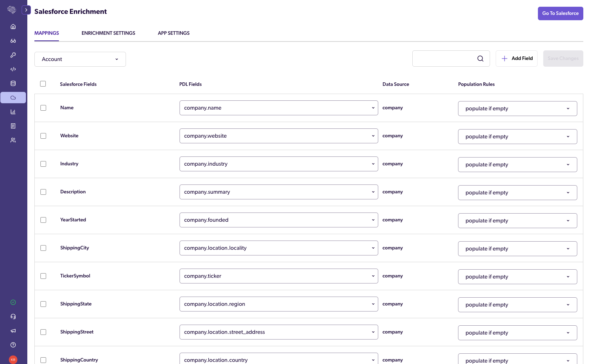Open the megaphone announcements icon

point(13,331)
